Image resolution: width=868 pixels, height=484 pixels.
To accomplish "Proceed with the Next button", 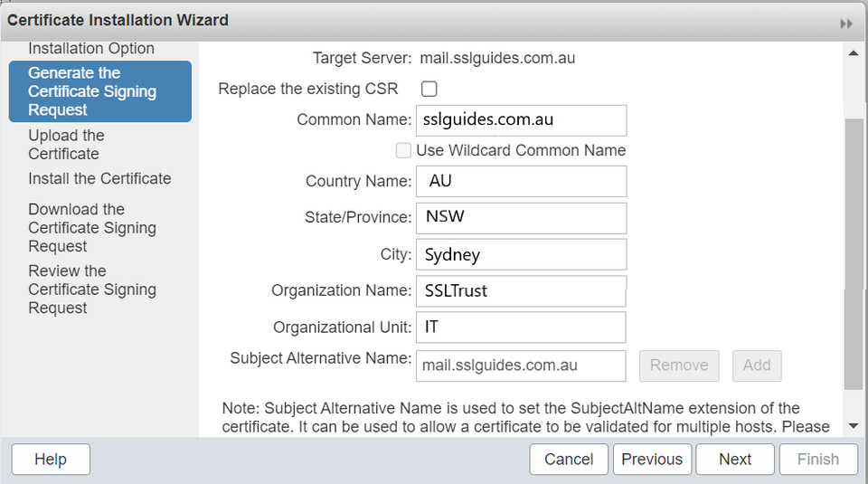I will pos(735,460).
